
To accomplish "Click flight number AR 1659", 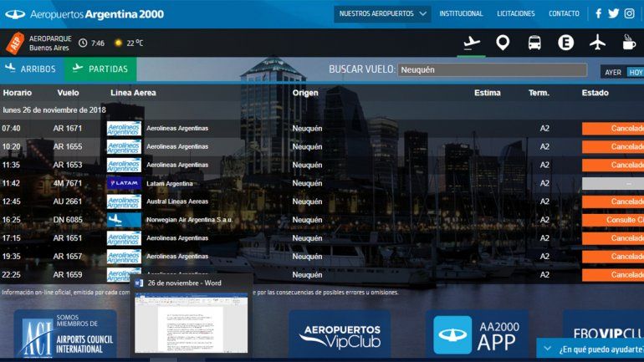I will click(x=68, y=274).
